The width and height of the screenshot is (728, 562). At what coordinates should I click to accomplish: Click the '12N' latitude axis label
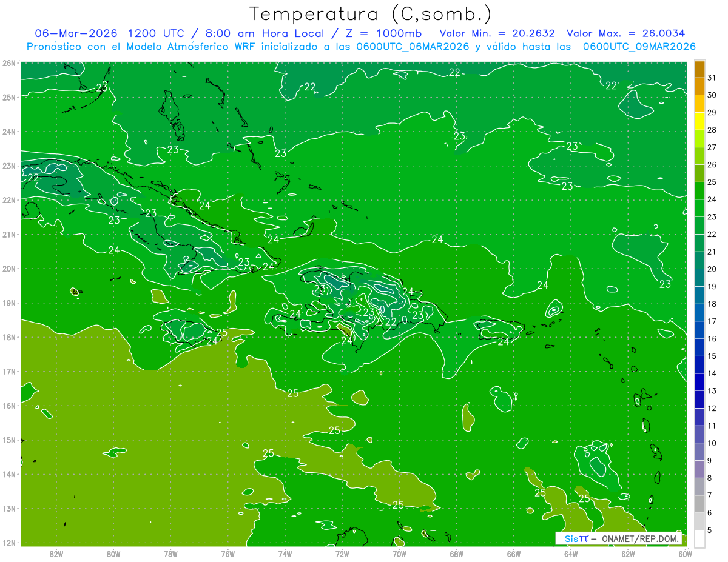9,543
